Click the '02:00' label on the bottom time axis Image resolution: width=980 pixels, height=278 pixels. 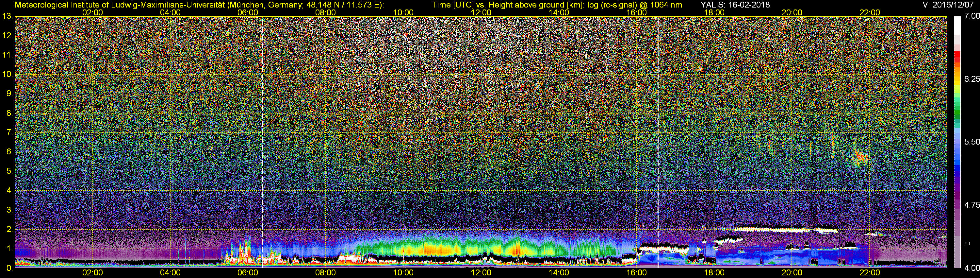pyautogui.click(x=92, y=273)
